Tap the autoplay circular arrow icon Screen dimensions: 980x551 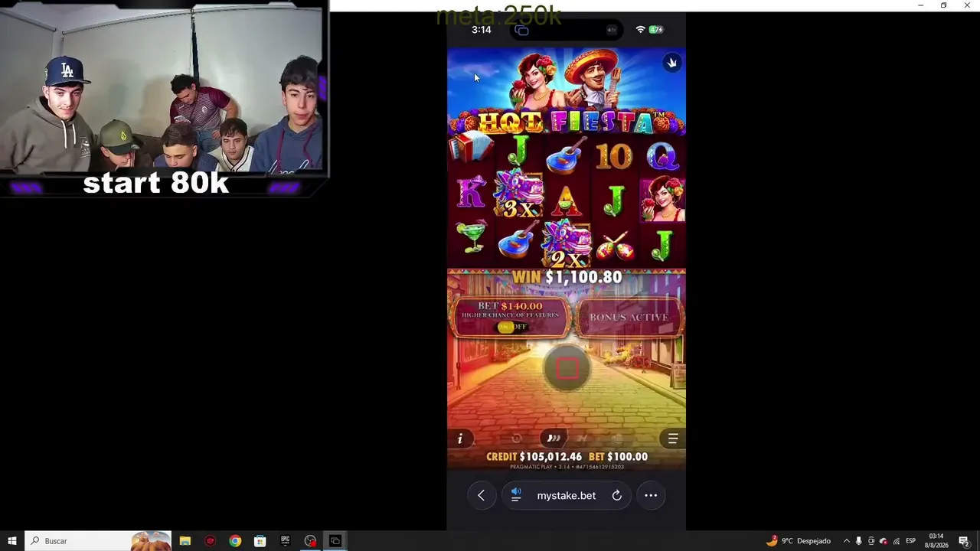tap(517, 439)
